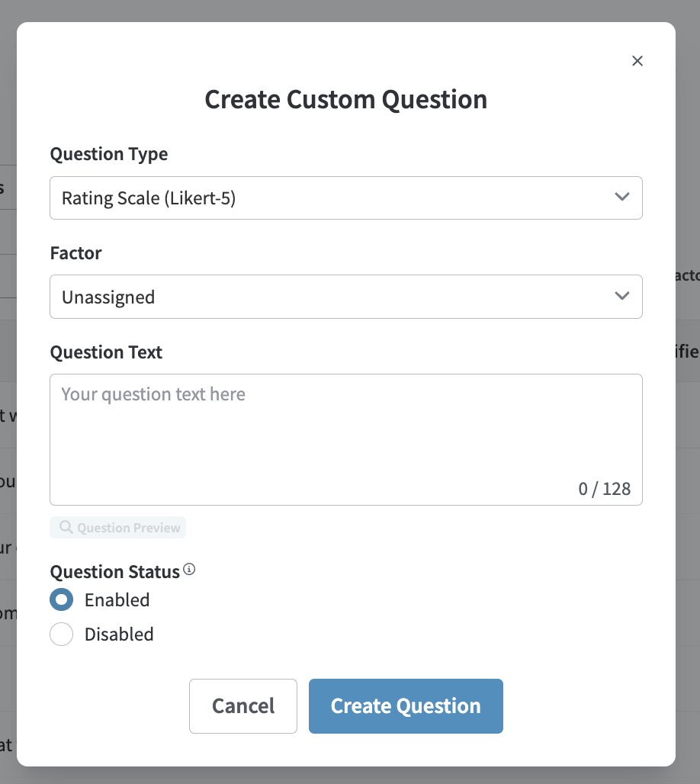Viewport: 700px width, 784px height.
Task: Click the chevron arrow on Question Type field
Action: [x=622, y=197]
